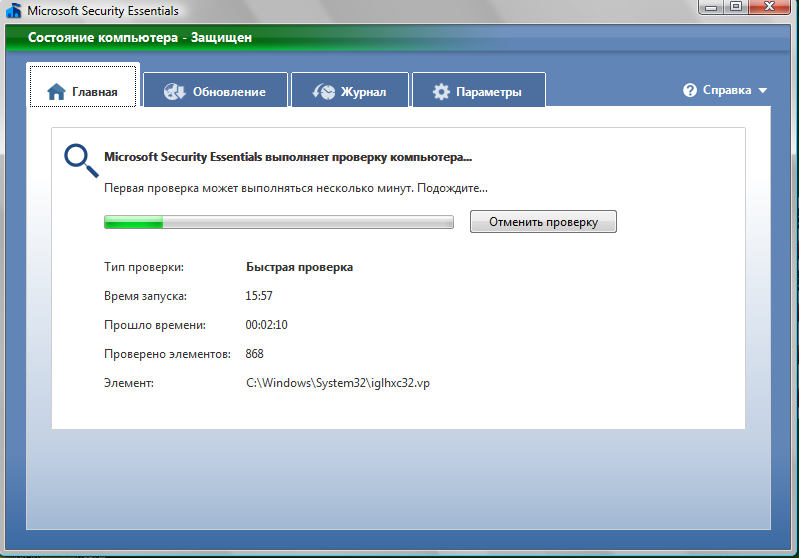Open the Справка help menu
The width and height of the screenshot is (799, 558).
click(x=725, y=90)
